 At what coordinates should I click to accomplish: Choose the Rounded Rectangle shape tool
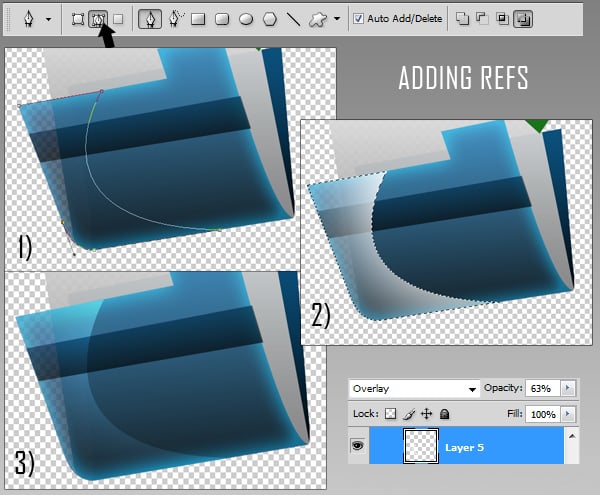(222, 18)
